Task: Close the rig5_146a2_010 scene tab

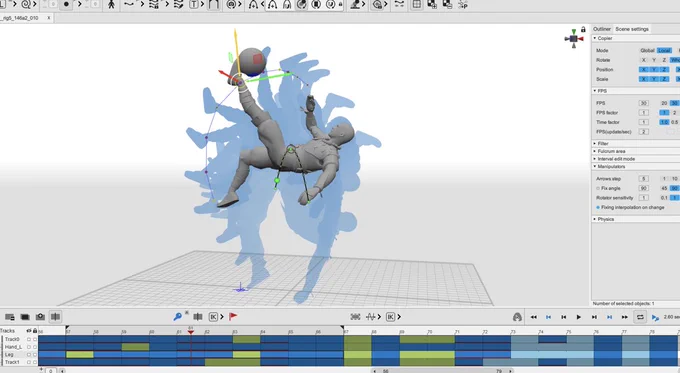Action: pos(49,18)
